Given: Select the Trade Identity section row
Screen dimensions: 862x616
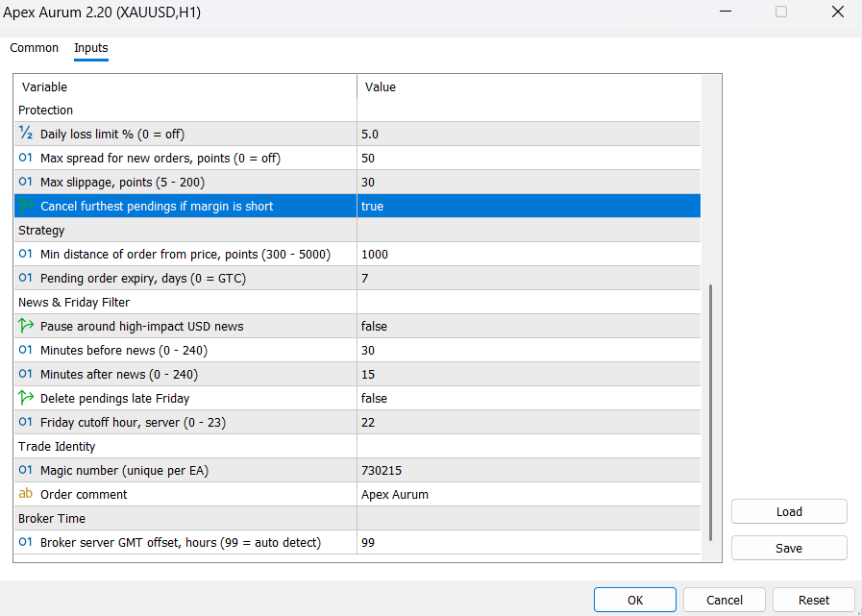Looking at the screenshot, I should [357, 446].
